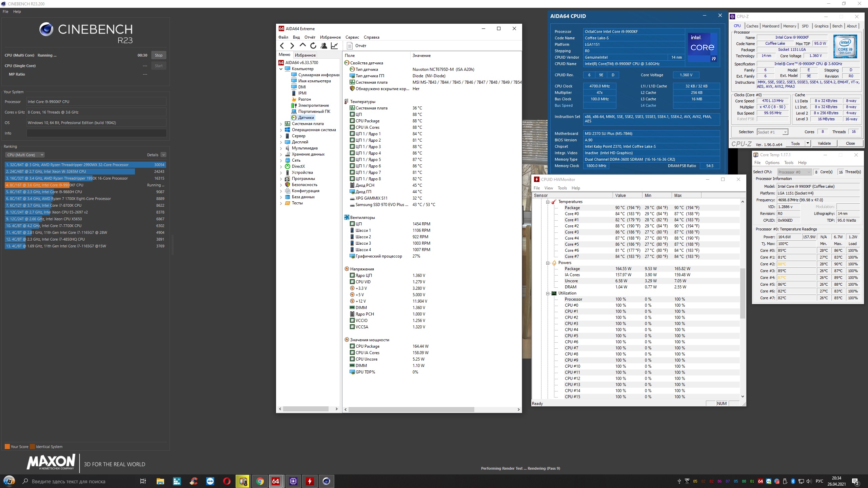Open the CPU (Multi Core) ranking dropdown
The width and height of the screenshot is (868, 488).
point(25,155)
